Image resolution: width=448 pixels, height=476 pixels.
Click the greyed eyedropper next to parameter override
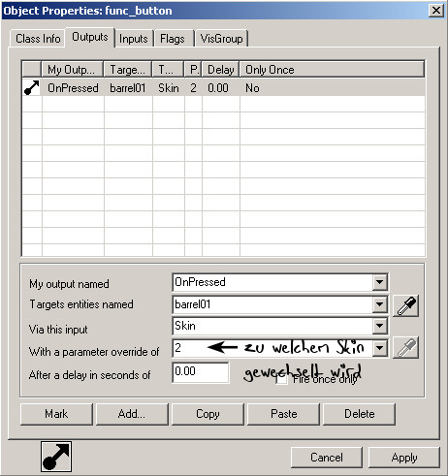406,348
